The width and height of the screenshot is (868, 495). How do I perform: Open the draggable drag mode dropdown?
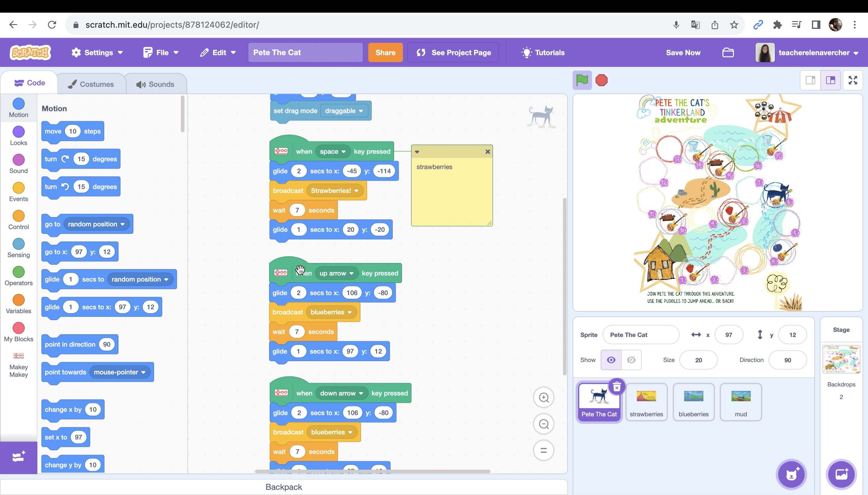pos(344,111)
